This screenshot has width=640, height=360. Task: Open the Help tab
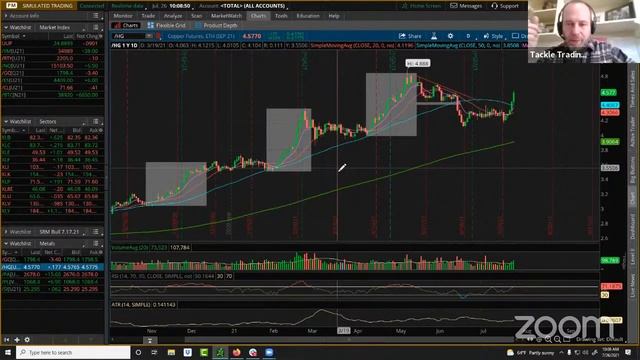coord(334,16)
